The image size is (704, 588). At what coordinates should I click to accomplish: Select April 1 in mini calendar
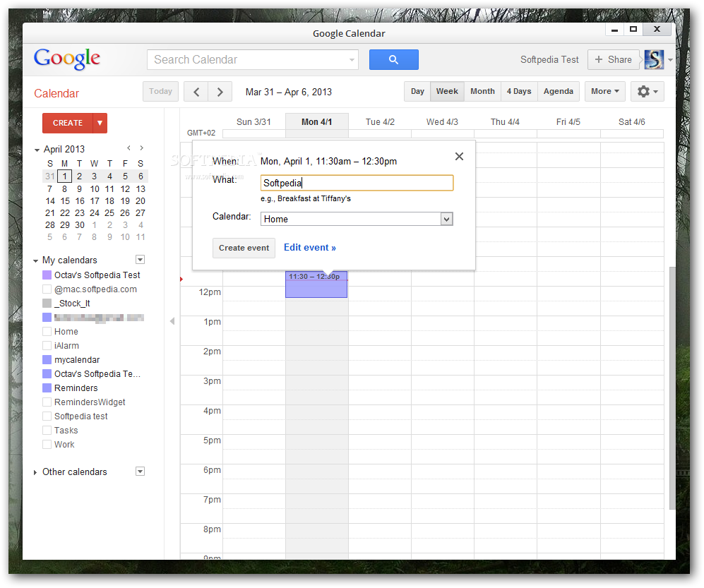65,176
